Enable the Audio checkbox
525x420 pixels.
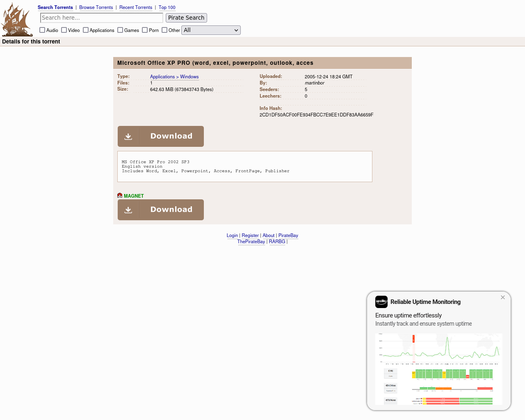click(42, 30)
